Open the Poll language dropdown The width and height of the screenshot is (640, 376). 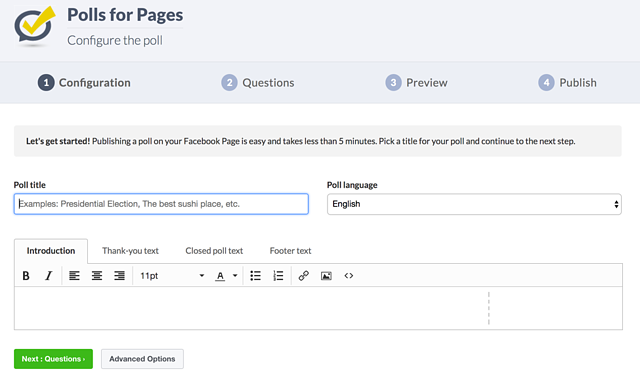[474, 204]
